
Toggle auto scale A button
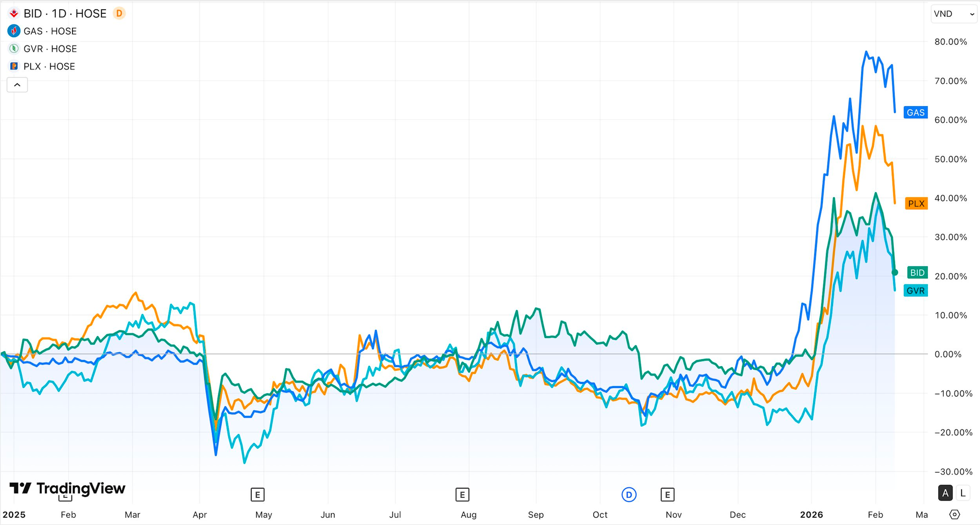[945, 493]
